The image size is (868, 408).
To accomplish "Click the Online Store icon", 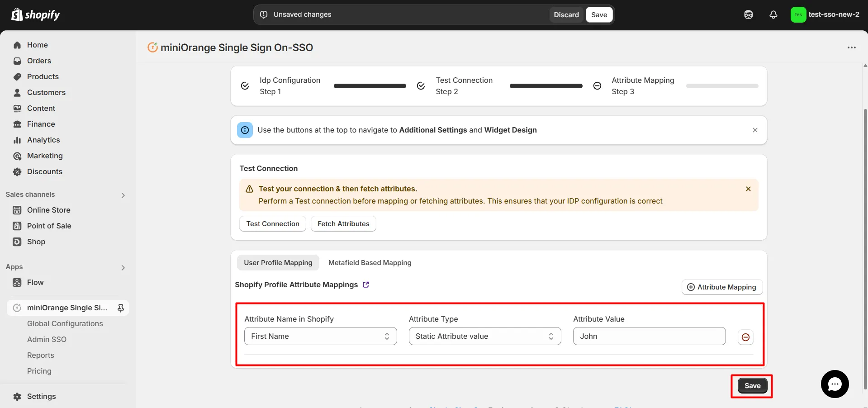I will pos(17,210).
